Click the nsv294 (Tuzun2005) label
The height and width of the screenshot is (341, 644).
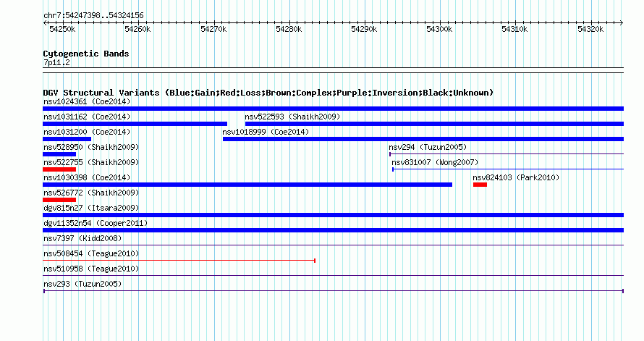point(428,147)
